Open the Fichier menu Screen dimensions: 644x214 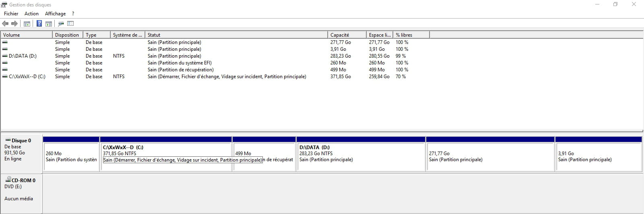pyautogui.click(x=11, y=14)
